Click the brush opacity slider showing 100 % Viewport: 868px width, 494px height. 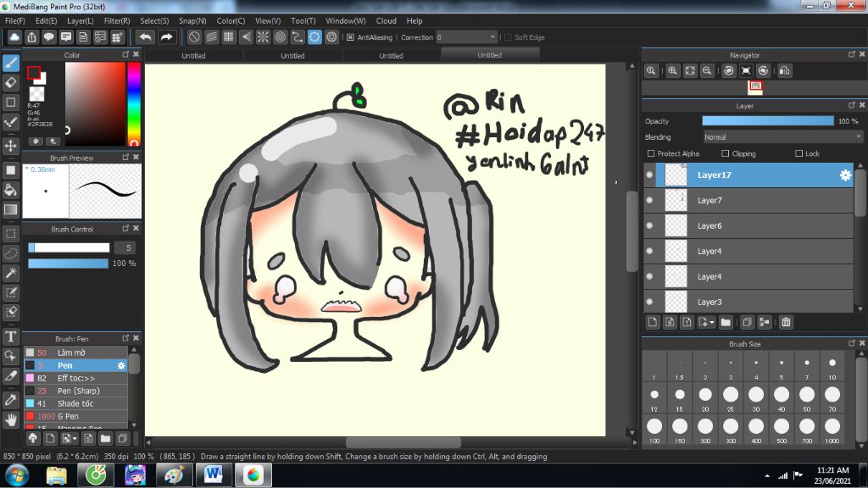[x=68, y=264]
